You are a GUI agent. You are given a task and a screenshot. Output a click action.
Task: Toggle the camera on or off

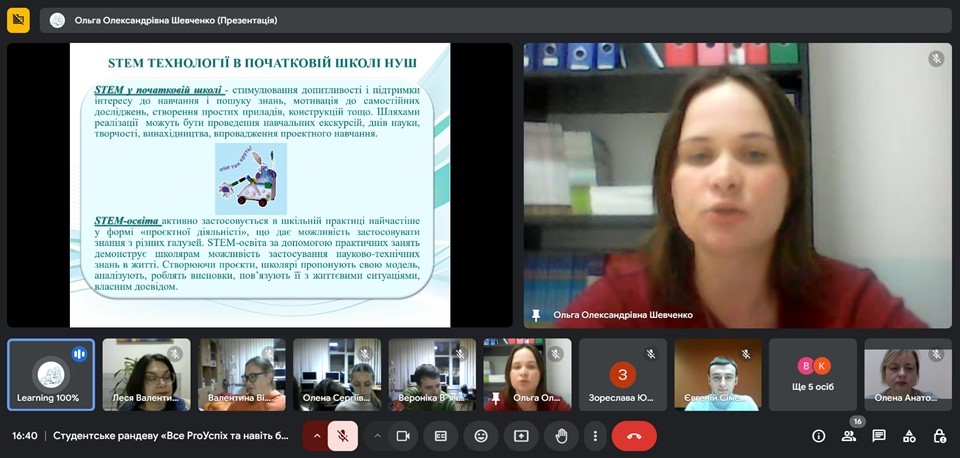coord(403,436)
